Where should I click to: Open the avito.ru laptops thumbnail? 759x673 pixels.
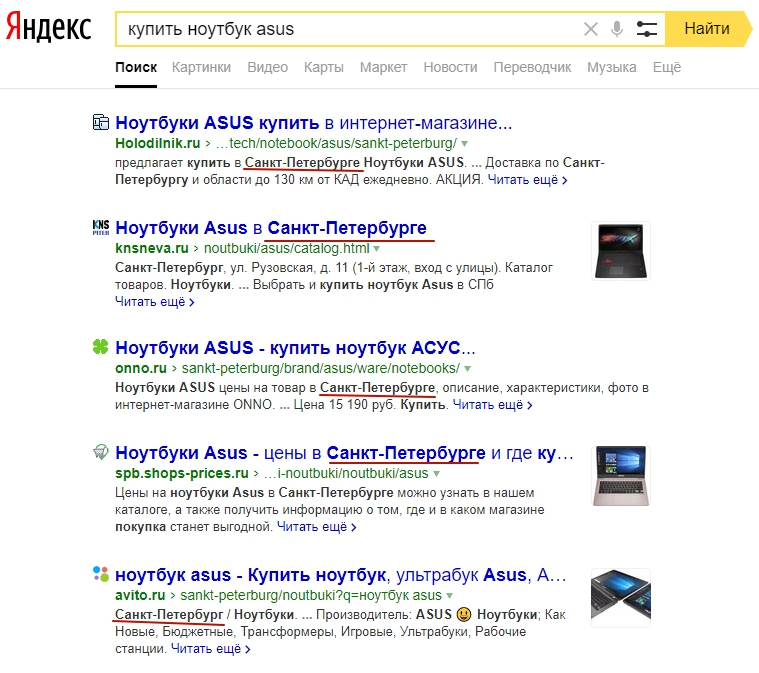[x=621, y=598]
